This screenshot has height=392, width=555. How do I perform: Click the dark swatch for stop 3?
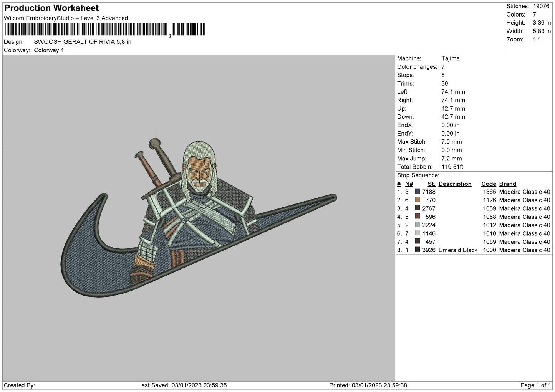click(x=417, y=208)
